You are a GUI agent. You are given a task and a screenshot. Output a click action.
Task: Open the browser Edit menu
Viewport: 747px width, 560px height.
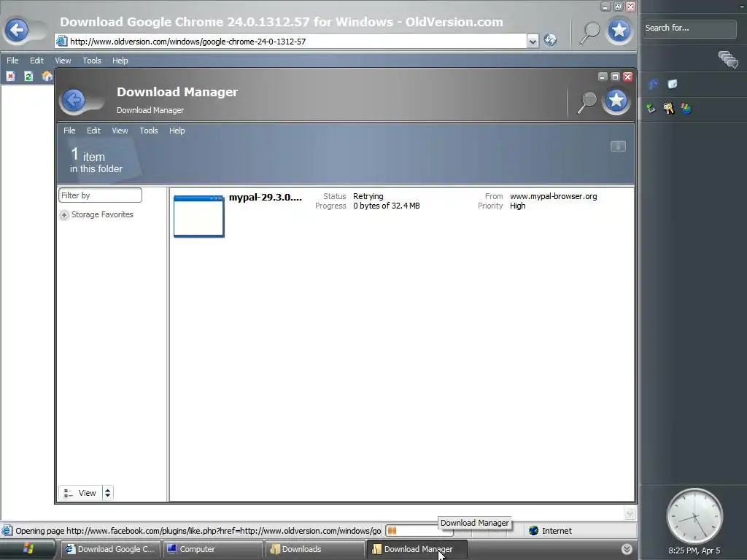[x=36, y=61]
